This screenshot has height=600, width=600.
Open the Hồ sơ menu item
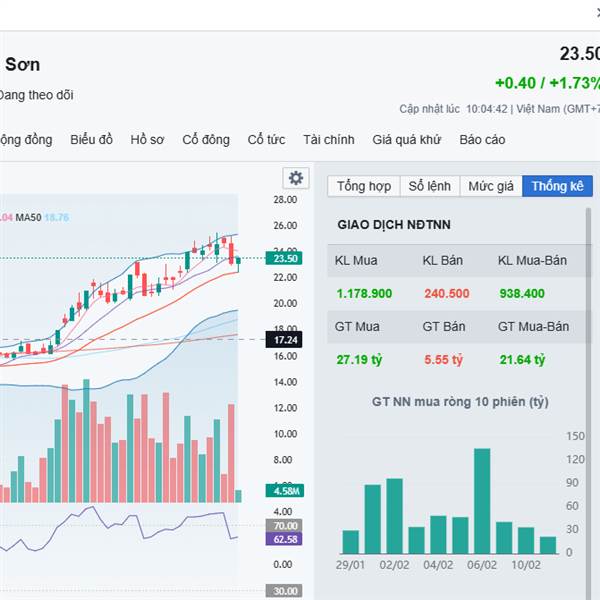point(147,140)
